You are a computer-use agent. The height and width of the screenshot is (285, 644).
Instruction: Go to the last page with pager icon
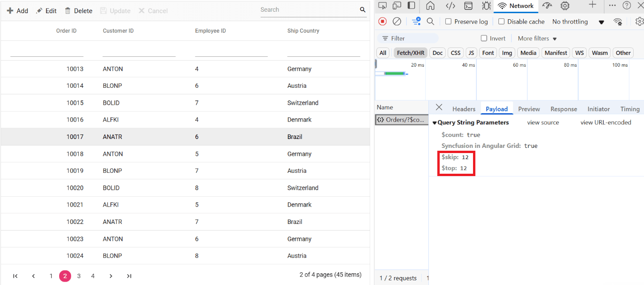(x=129, y=276)
